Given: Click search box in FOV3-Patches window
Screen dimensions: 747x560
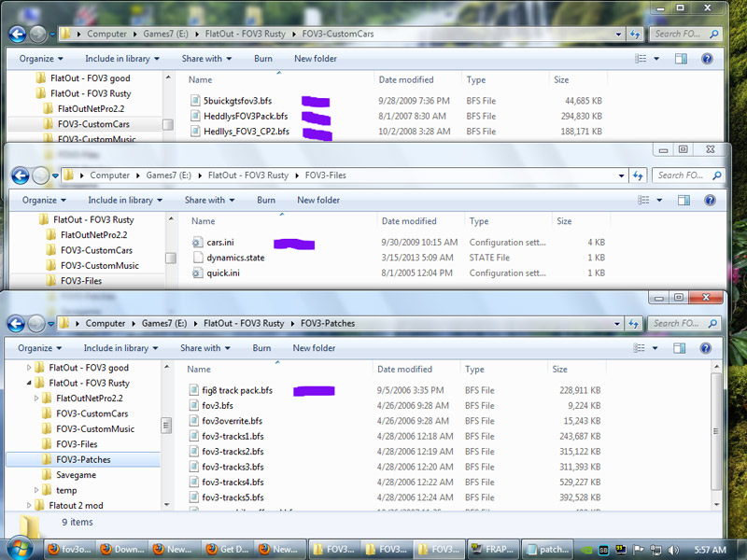Looking at the screenshot, I should coord(684,324).
